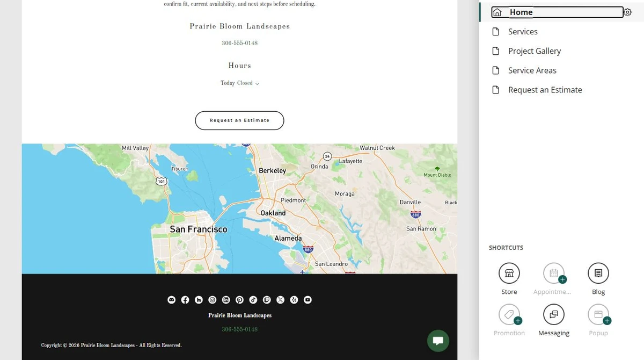The image size is (644, 360).
Task: Click the Lafayette map label
Action: 351,161
